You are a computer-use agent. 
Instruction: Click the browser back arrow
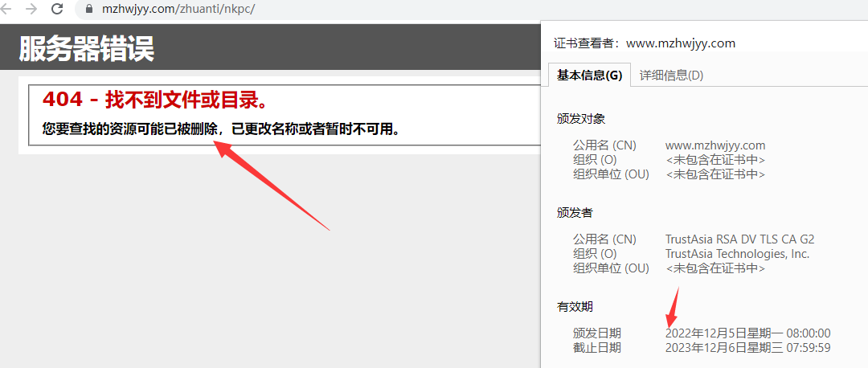[x=6, y=9]
